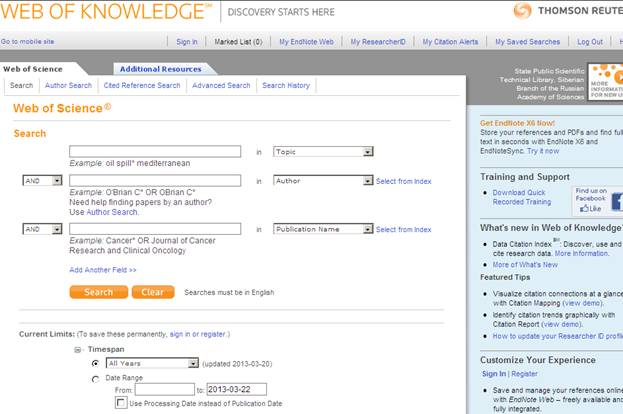The height and width of the screenshot is (414, 623).
Task: Click the To date field showing 2013-03-22
Action: click(x=236, y=389)
